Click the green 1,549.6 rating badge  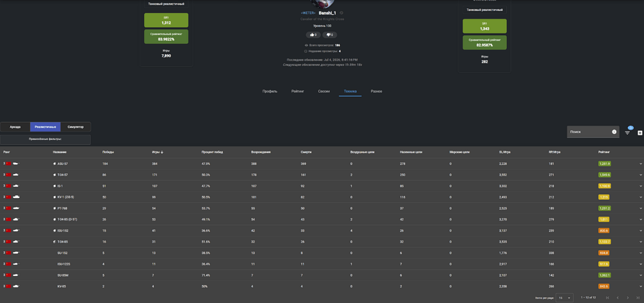click(605, 175)
